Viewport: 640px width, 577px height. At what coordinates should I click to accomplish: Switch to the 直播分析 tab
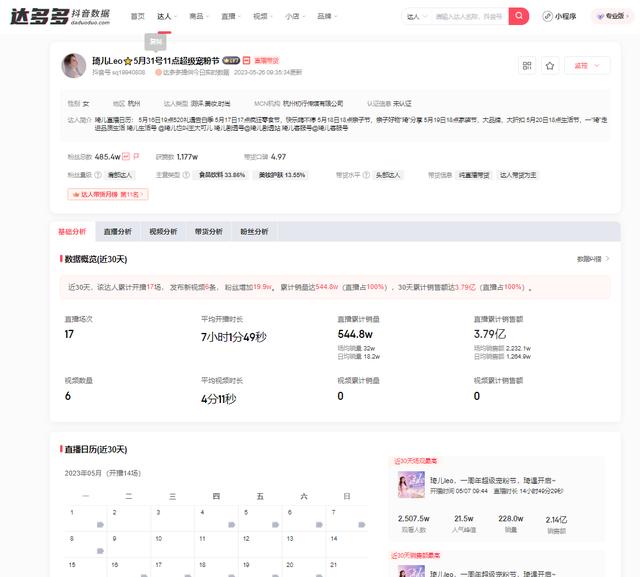(118, 231)
